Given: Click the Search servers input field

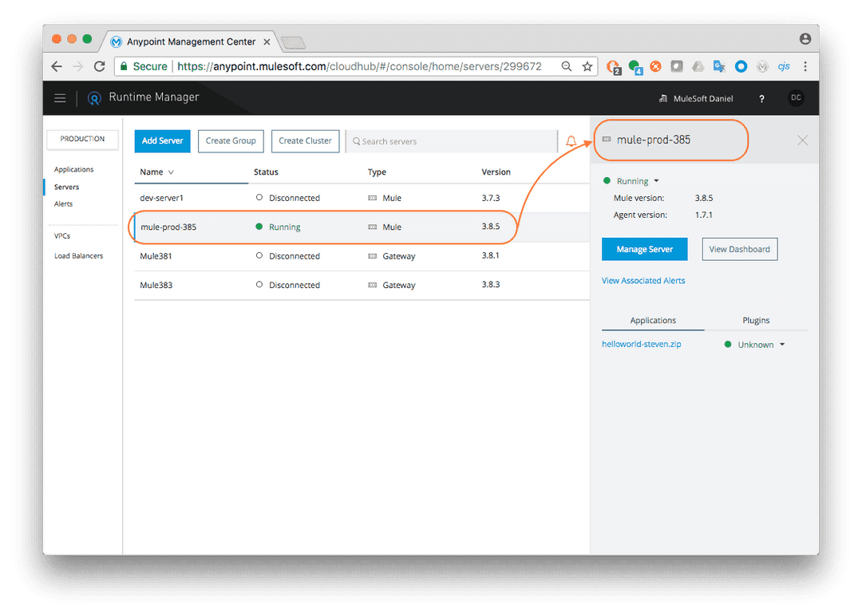Looking at the screenshot, I should click(x=447, y=141).
